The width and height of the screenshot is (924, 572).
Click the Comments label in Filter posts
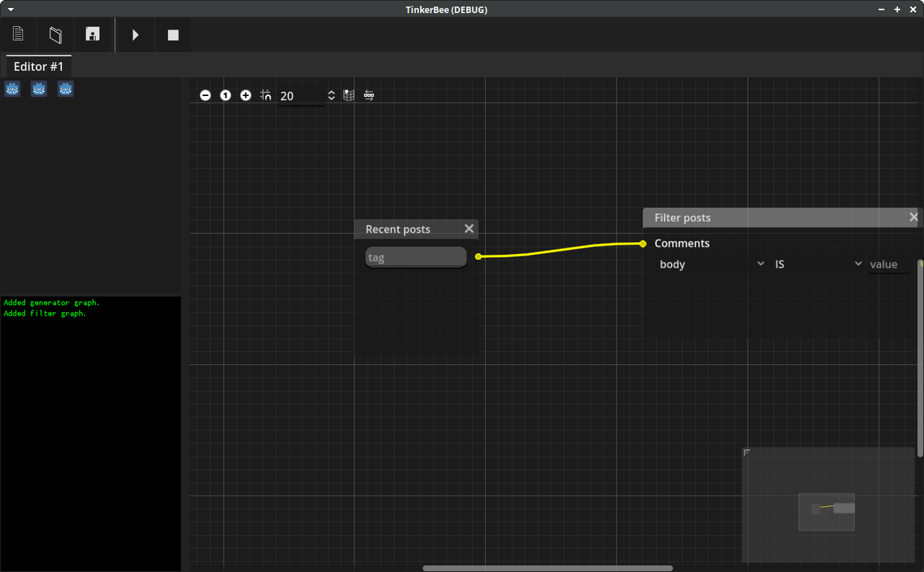[x=682, y=243]
